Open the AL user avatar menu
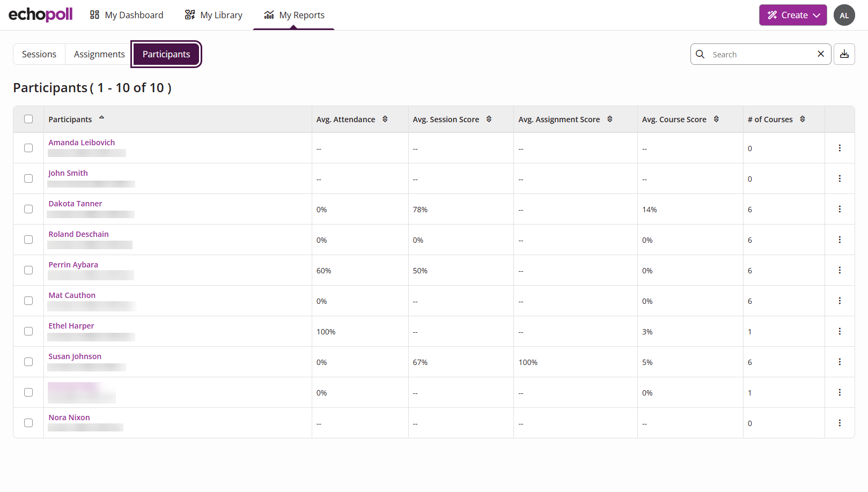Image resolution: width=868 pixels, height=492 pixels. coord(844,15)
